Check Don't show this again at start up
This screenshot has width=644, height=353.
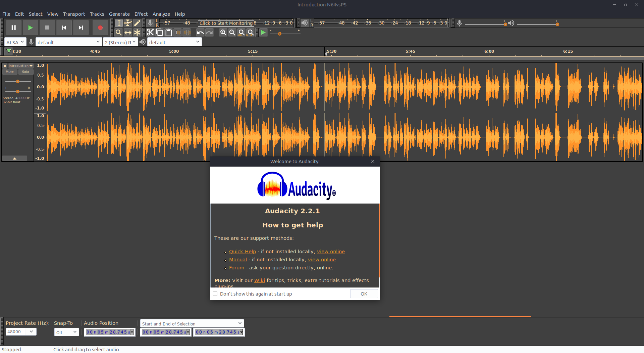pyautogui.click(x=215, y=294)
